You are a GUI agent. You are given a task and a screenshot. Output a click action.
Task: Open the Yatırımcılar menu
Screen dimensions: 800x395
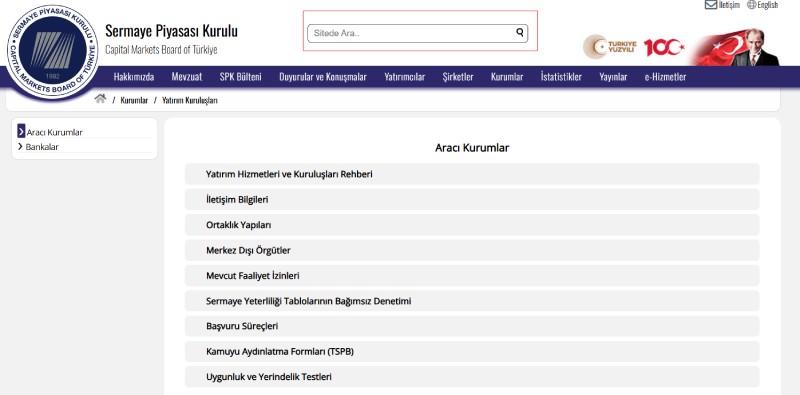coord(405,77)
